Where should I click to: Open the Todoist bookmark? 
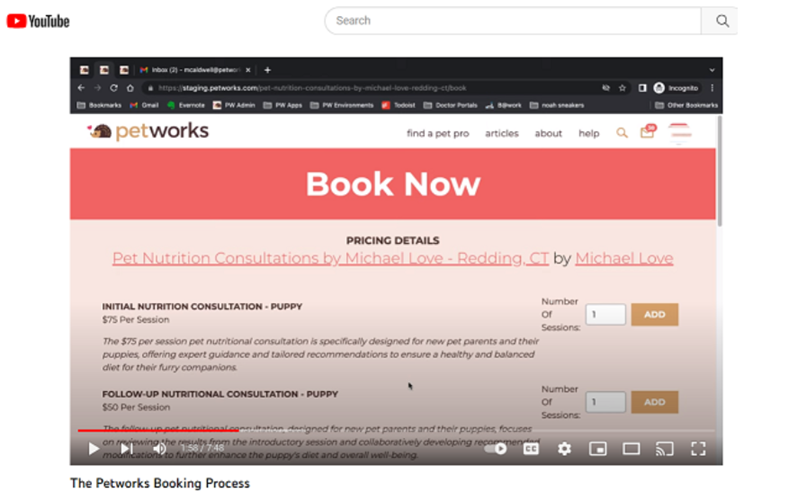pos(399,105)
